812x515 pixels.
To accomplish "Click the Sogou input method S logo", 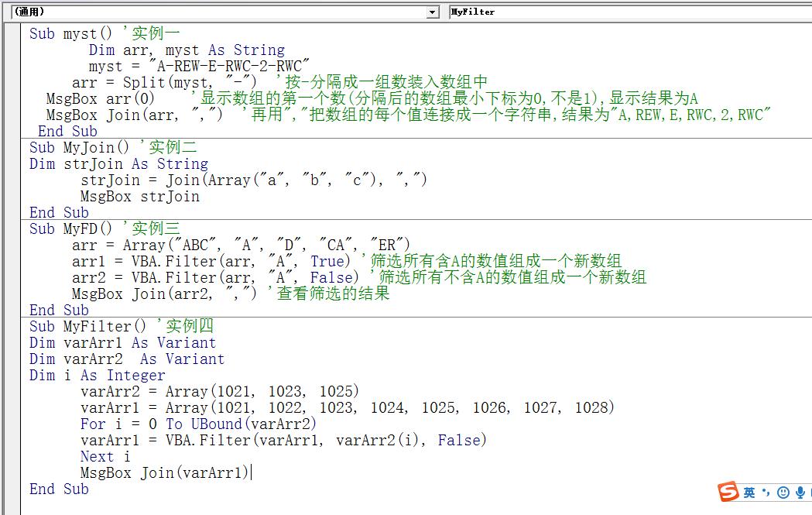I will tap(728, 492).
